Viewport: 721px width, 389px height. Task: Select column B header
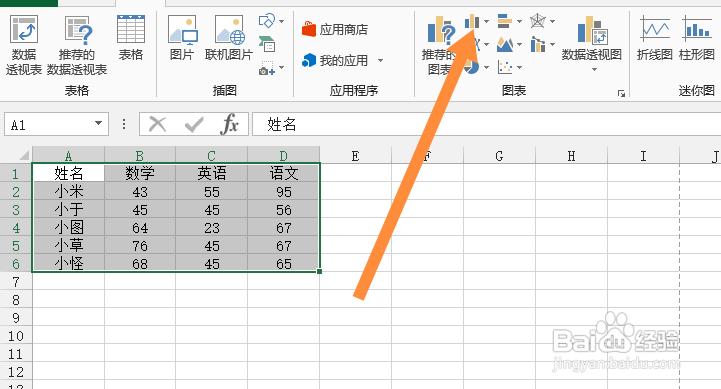(140, 155)
